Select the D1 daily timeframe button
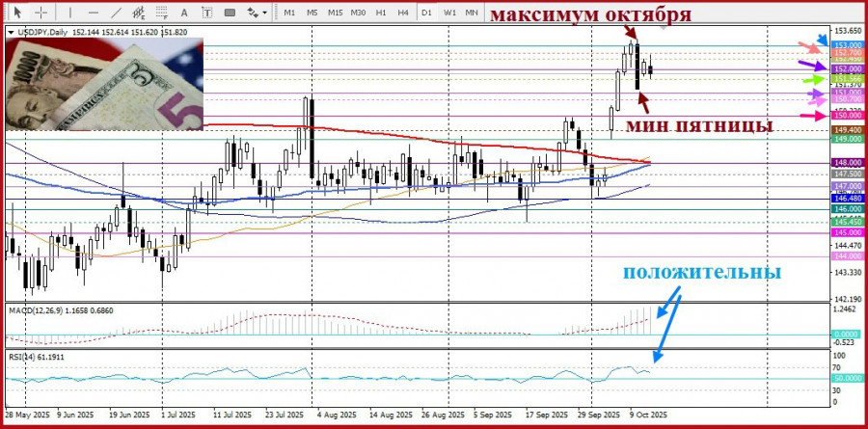The image size is (868, 429). pos(426,12)
